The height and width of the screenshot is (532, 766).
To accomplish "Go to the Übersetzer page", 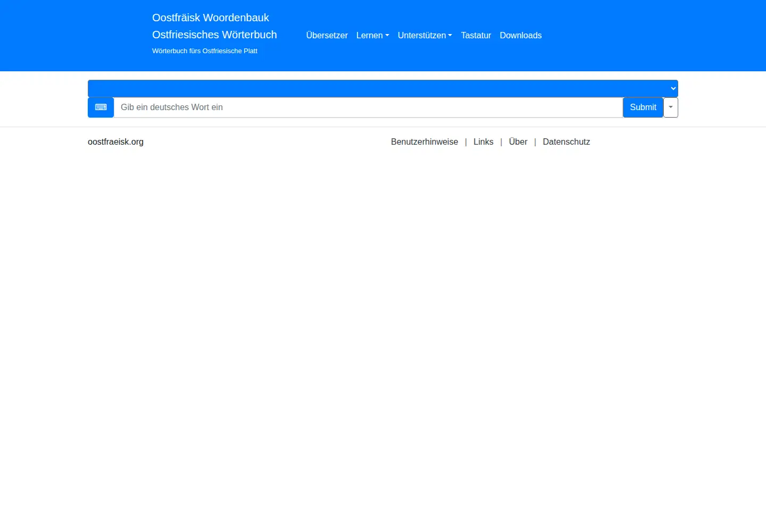I will pyautogui.click(x=327, y=36).
